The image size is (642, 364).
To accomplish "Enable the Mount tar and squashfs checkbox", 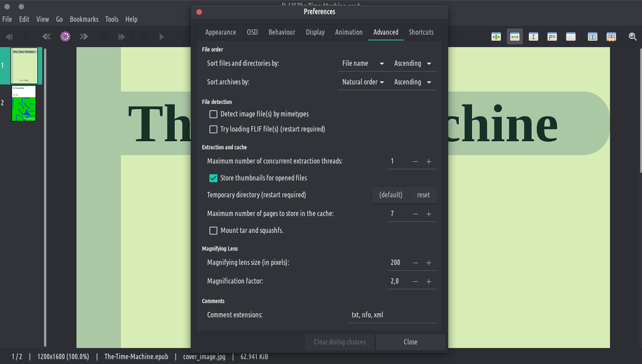I will pos(213,231).
